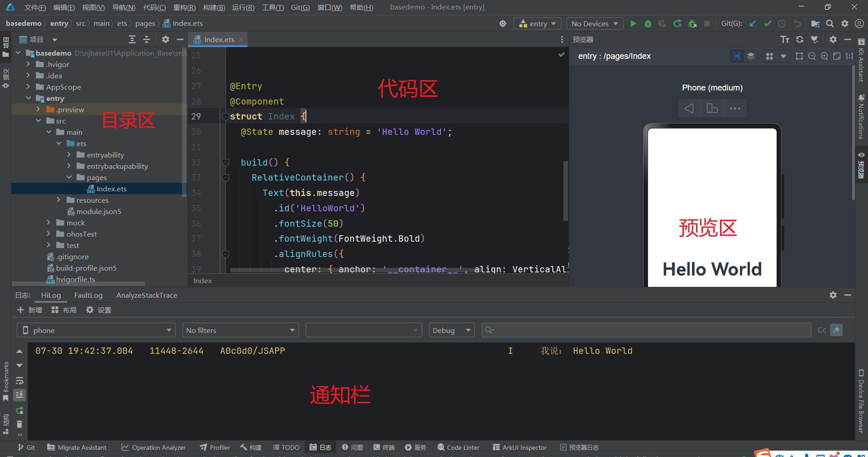Expand the AppScope folder

[28, 87]
